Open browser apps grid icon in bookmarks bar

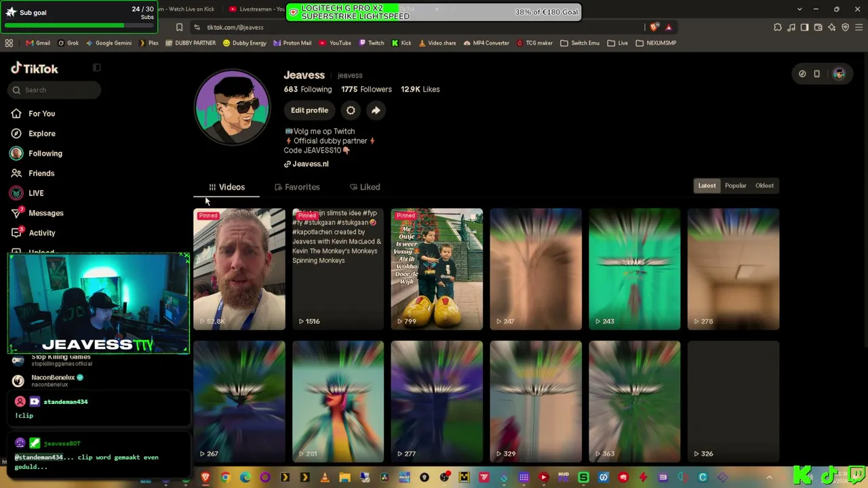coord(9,43)
